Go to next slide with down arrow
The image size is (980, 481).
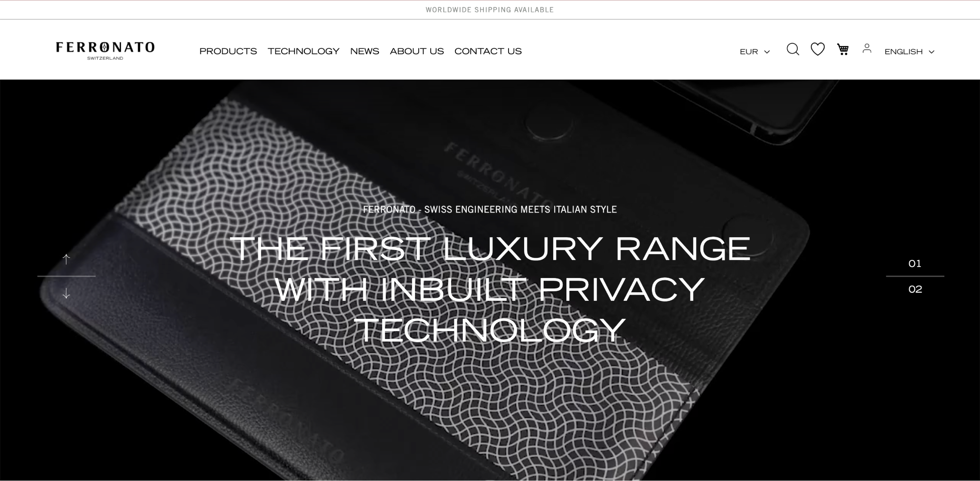click(66, 294)
